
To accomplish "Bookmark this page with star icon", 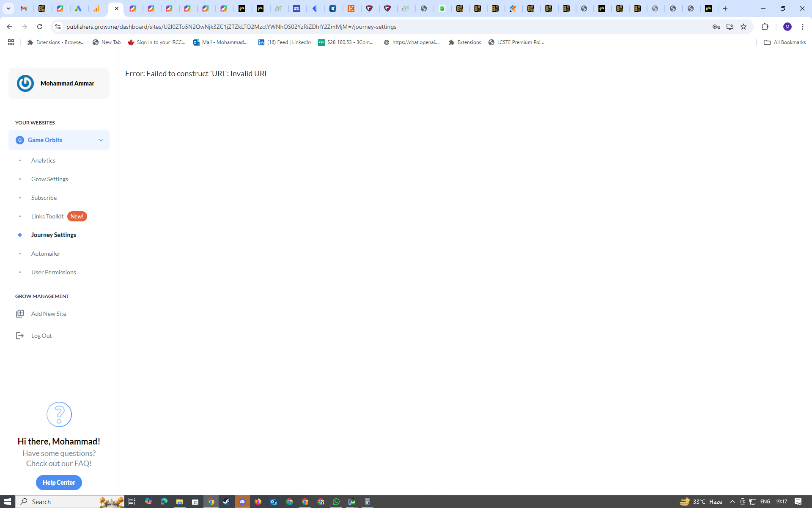I will [x=743, y=27].
